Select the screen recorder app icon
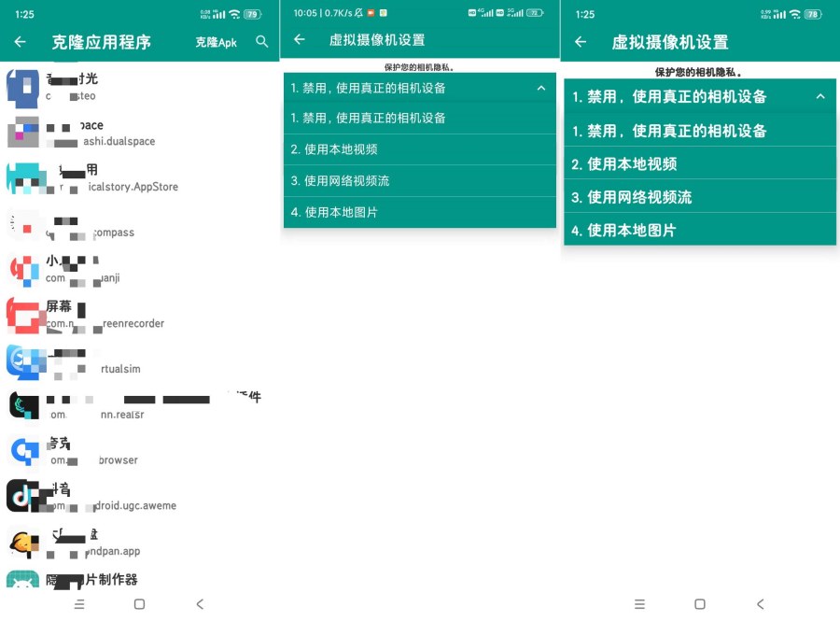840x621 pixels. pyautogui.click(x=23, y=316)
